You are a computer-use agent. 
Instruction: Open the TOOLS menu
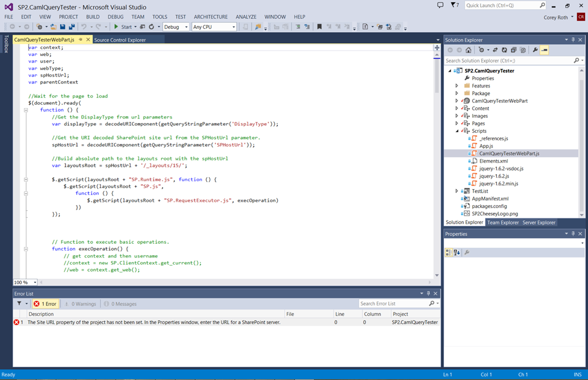click(160, 17)
